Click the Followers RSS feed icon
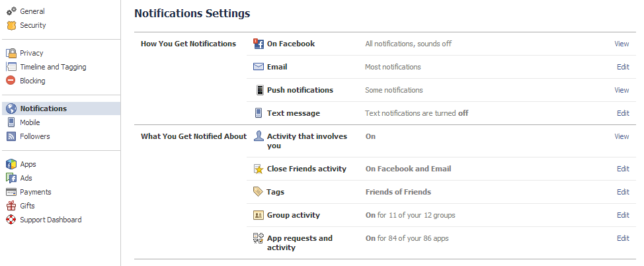This screenshot has width=644, height=266. [x=11, y=136]
